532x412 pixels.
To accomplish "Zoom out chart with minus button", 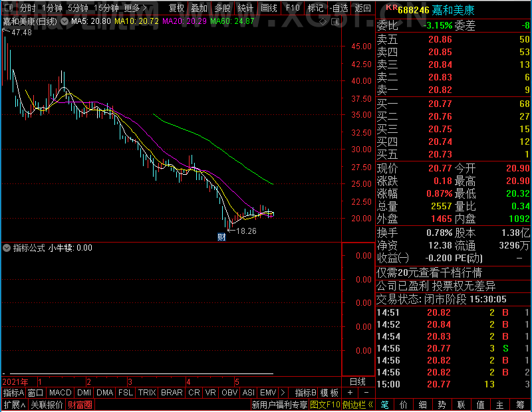I will [x=366, y=392].
